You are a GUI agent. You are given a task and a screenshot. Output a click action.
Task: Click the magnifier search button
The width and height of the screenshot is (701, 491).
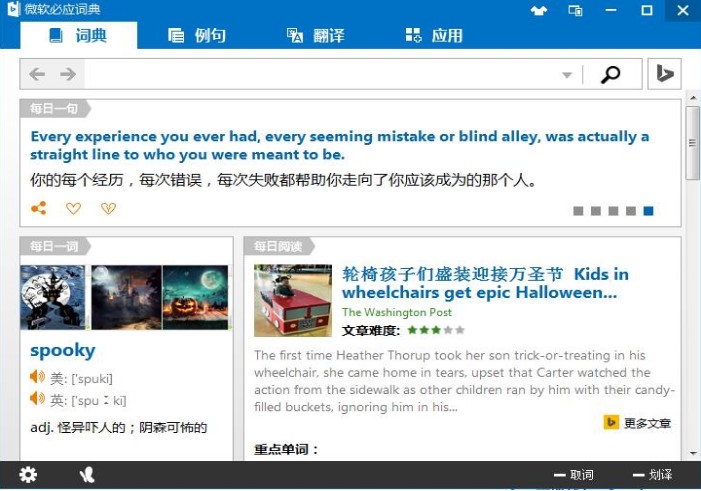[611, 74]
